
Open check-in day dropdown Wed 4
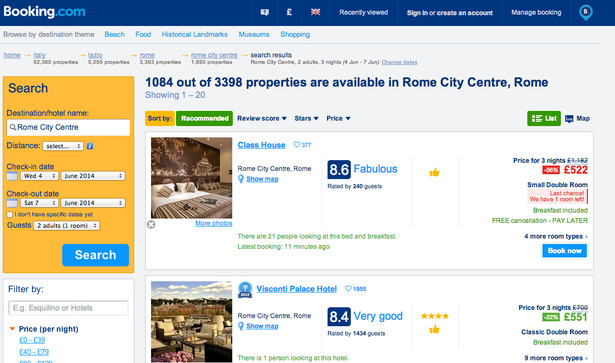point(39,176)
